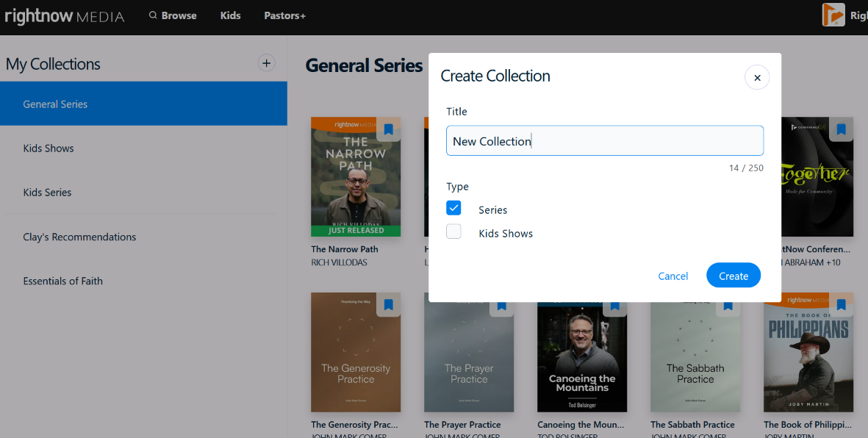Add a new collection with plus icon

266,63
